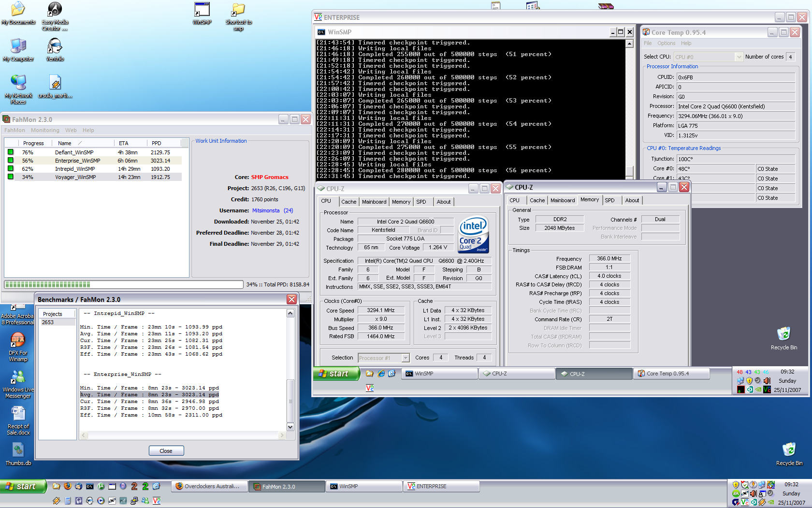Click the EA tray icon
Viewport: 812px width, 508px height.
tap(736, 493)
